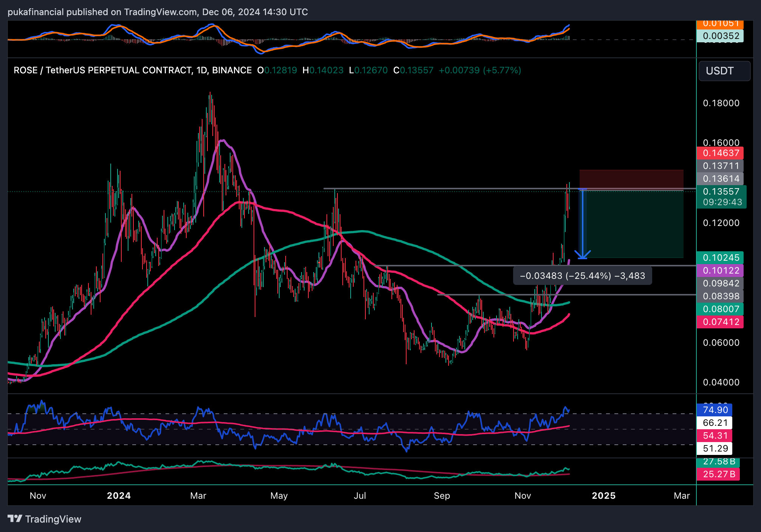Click the May label on time axis
This screenshot has width=761, height=532.
[279, 496]
